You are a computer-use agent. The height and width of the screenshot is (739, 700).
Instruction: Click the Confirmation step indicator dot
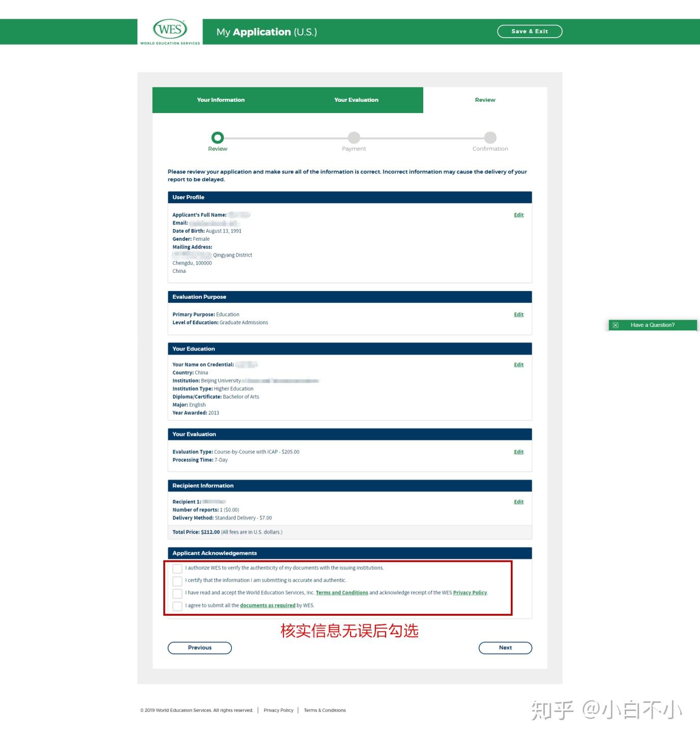(x=489, y=137)
